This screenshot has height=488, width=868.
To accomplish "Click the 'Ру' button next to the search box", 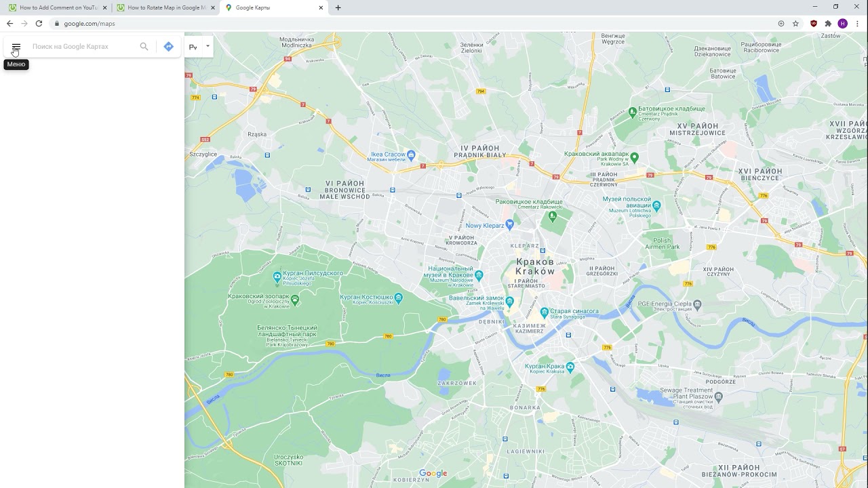I will 193,47.
